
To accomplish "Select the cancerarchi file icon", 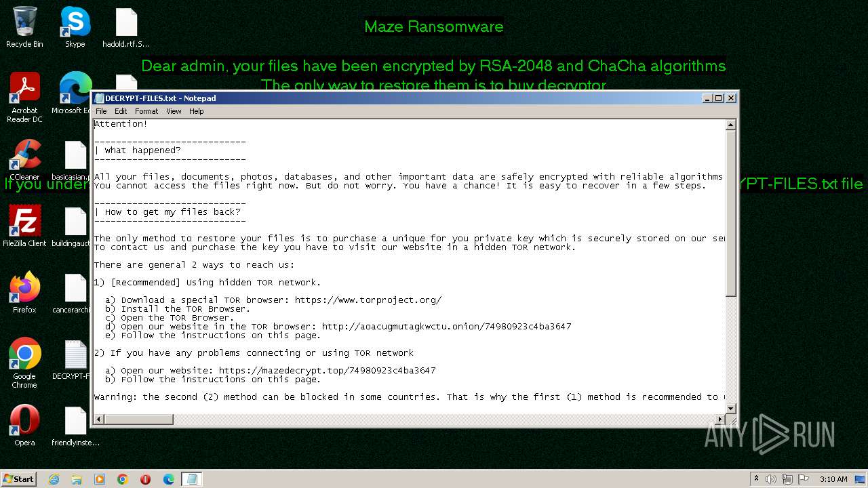I will coord(75,293).
